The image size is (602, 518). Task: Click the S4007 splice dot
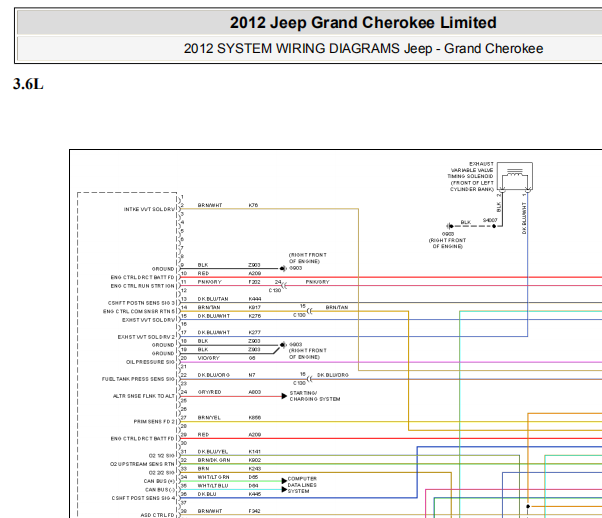click(494, 226)
